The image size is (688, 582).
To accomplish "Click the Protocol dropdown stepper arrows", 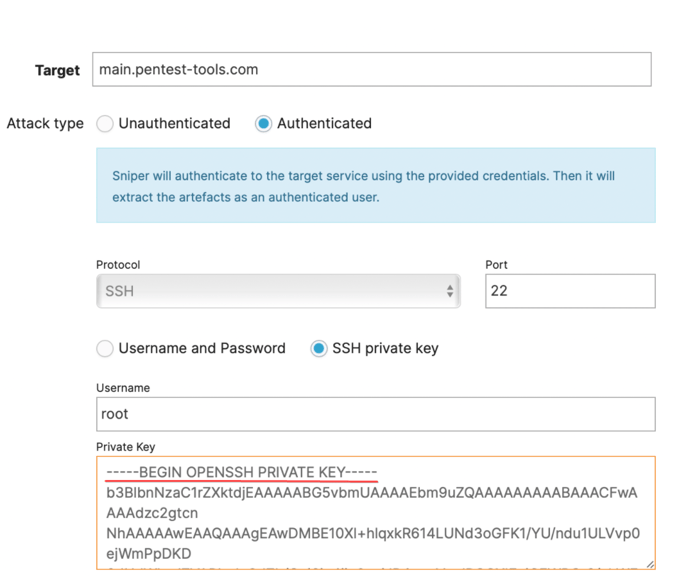I will (450, 291).
